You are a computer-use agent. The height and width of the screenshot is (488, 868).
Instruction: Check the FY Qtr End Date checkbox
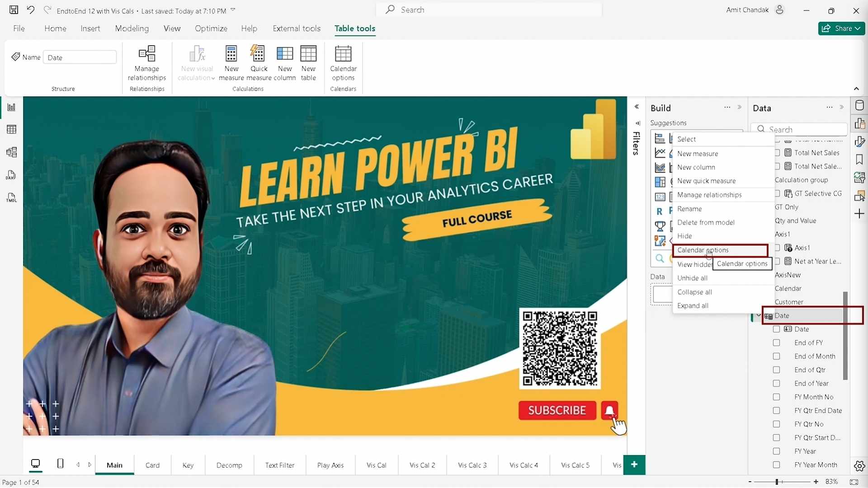[777, 410]
